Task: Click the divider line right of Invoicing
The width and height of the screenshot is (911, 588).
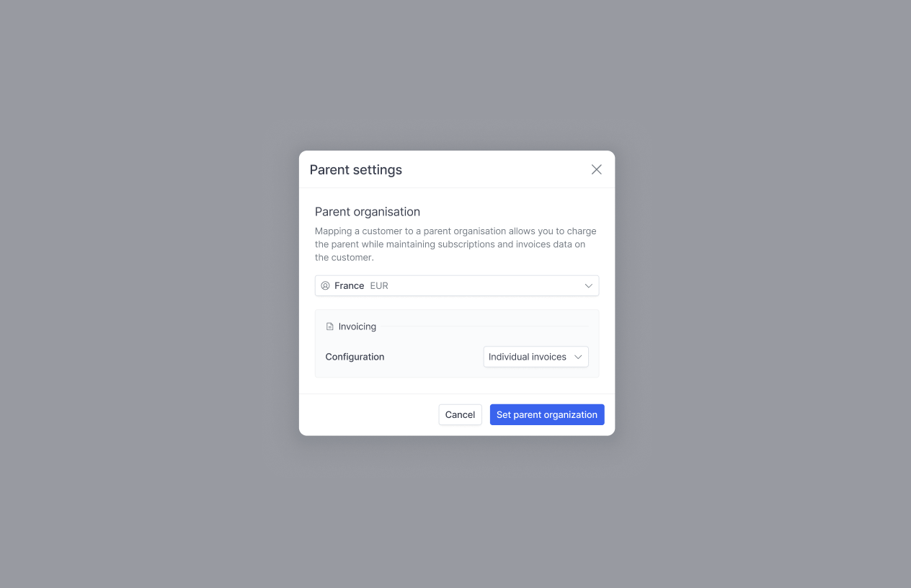Action: (x=484, y=326)
